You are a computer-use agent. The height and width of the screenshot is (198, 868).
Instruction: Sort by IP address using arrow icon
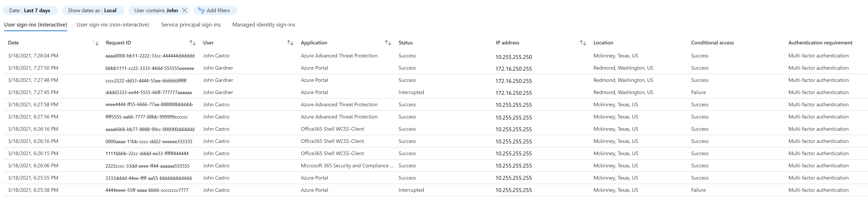(583, 43)
